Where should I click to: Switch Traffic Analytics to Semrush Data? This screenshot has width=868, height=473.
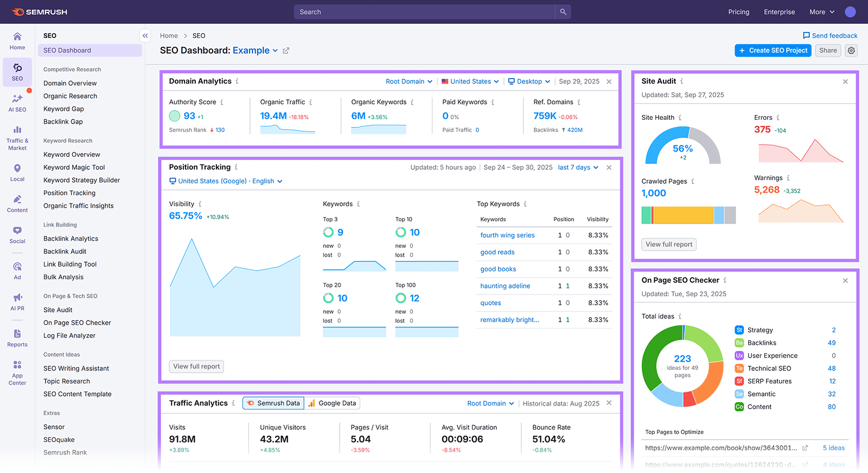point(273,403)
